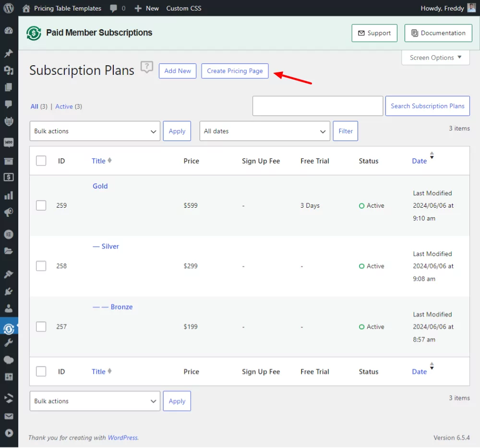
Task: Click Freddy's avatar in the admin bar
Action: [x=471, y=8]
